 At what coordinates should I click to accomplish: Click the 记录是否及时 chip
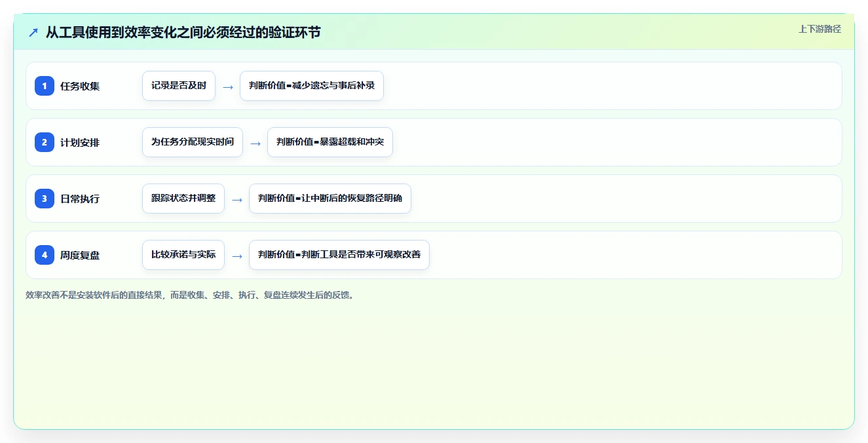179,86
